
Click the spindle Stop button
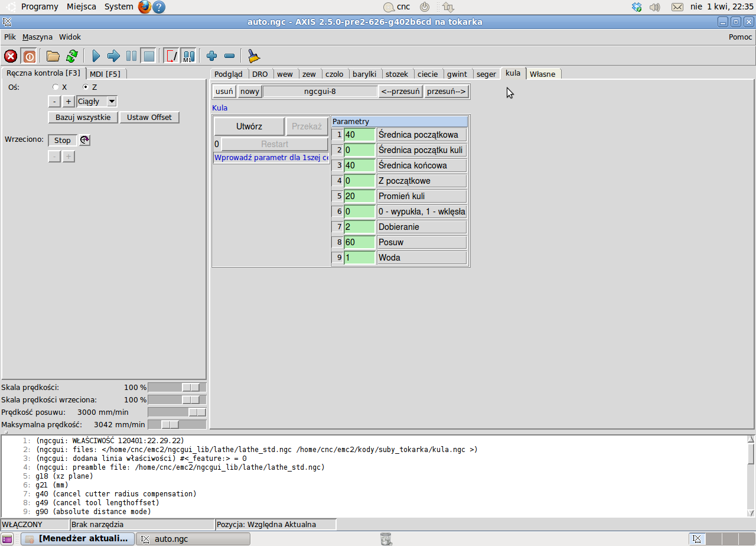click(x=63, y=140)
